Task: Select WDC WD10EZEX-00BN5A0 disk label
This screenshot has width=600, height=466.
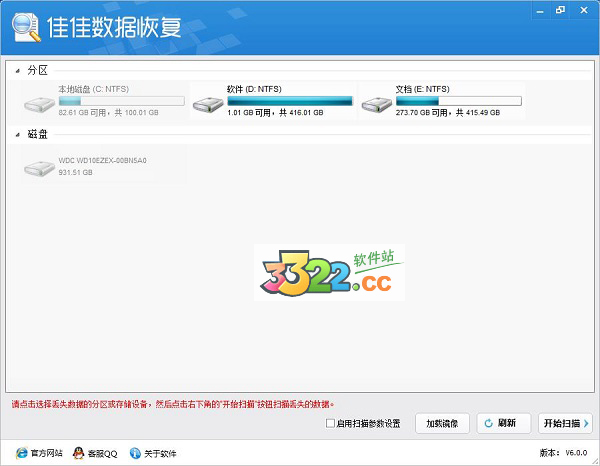Action: coord(103,160)
